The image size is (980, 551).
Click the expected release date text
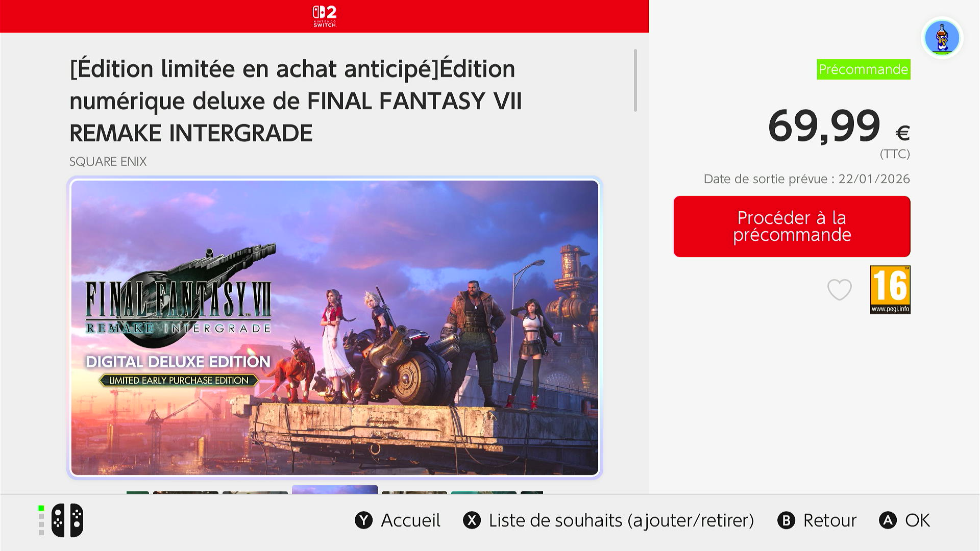tap(806, 179)
